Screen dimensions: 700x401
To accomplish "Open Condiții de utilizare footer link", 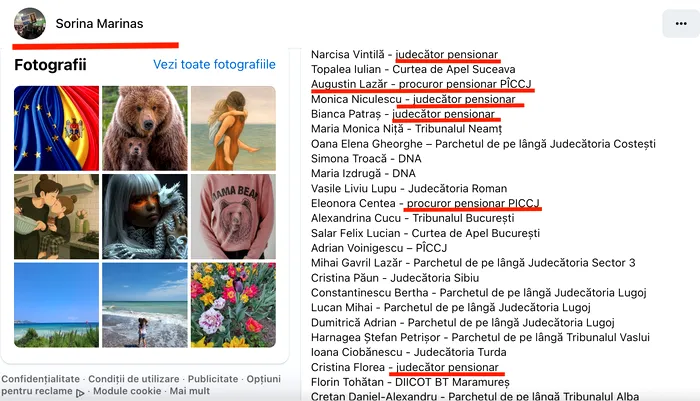I will 133,379.
